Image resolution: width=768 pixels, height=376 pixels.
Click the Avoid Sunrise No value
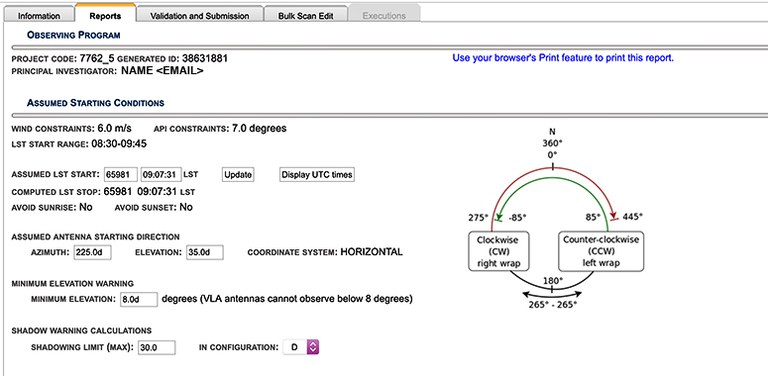point(86,207)
